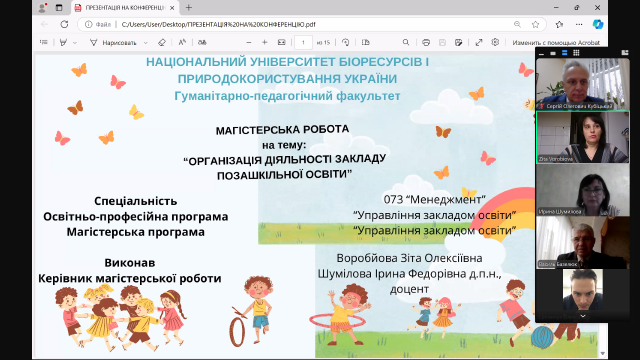This screenshot has width=640, height=360.
Task: Select Zita Vorobiova's video tile
Action: coord(582,137)
